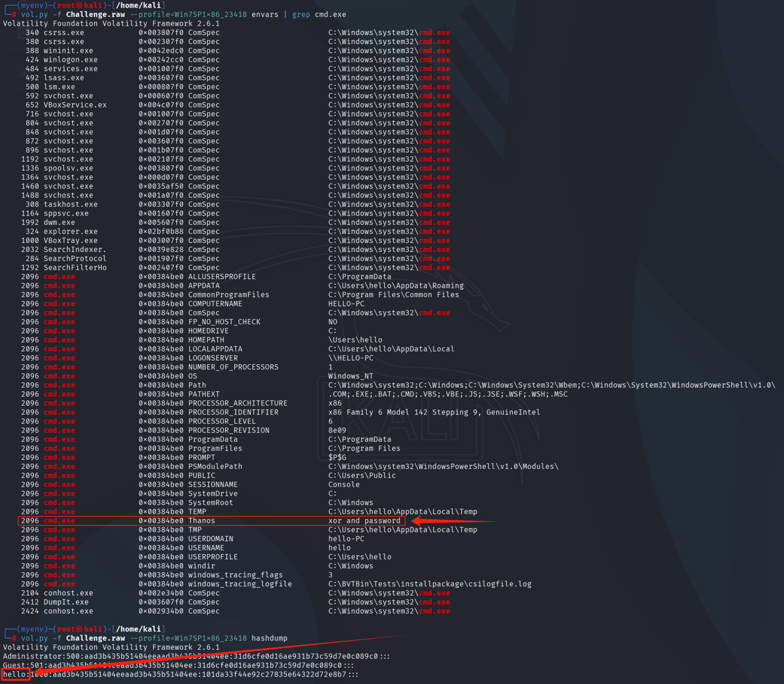The height and width of the screenshot is (684, 784).
Task: Click the DumpIt.exe process entry
Action: (66, 602)
